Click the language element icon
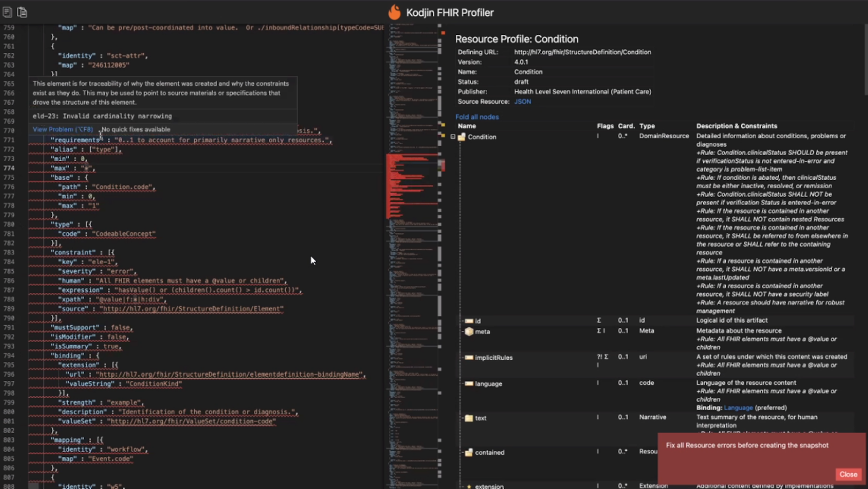Viewport: 868px width, 489px height. [x=469, y=384]
